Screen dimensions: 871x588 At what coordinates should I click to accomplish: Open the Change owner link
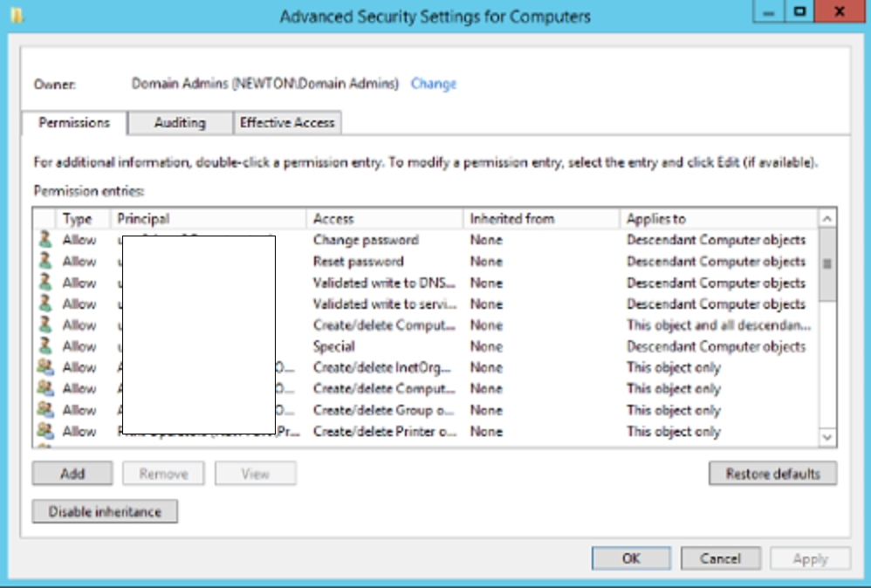tap(433, 84)
